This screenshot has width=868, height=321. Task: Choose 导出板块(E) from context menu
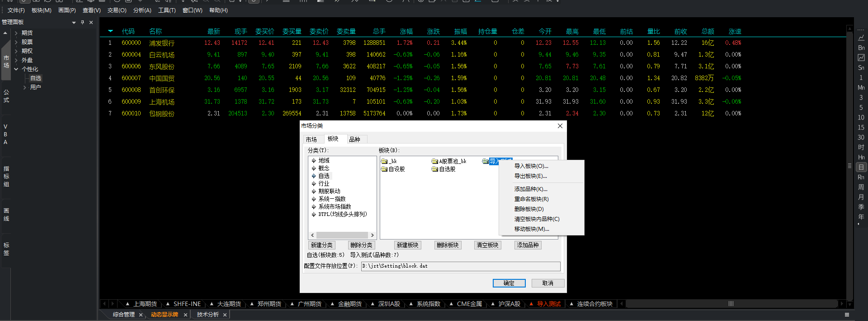click(530, 176)
